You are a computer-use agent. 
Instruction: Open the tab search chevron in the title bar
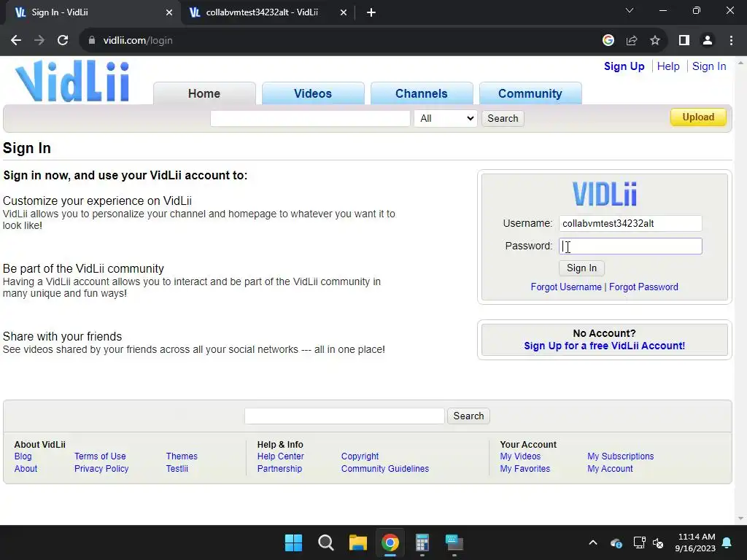630,10
